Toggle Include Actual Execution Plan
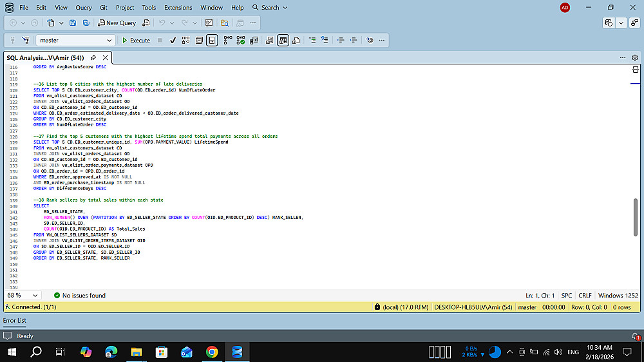Viewport: 644px width, 362px height. pyautogui.click(x=227, y=41)
